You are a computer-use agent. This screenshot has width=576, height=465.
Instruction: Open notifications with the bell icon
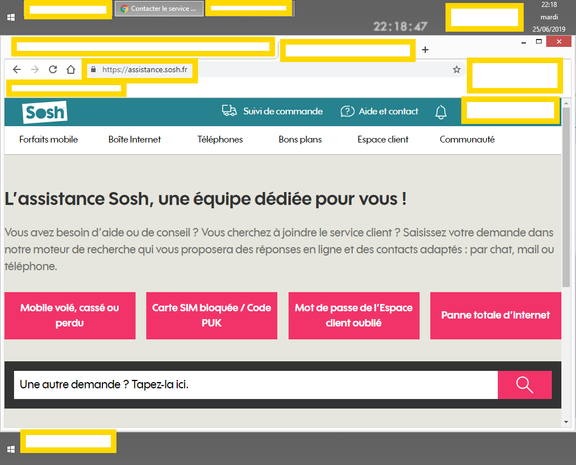tap(441, 112)
